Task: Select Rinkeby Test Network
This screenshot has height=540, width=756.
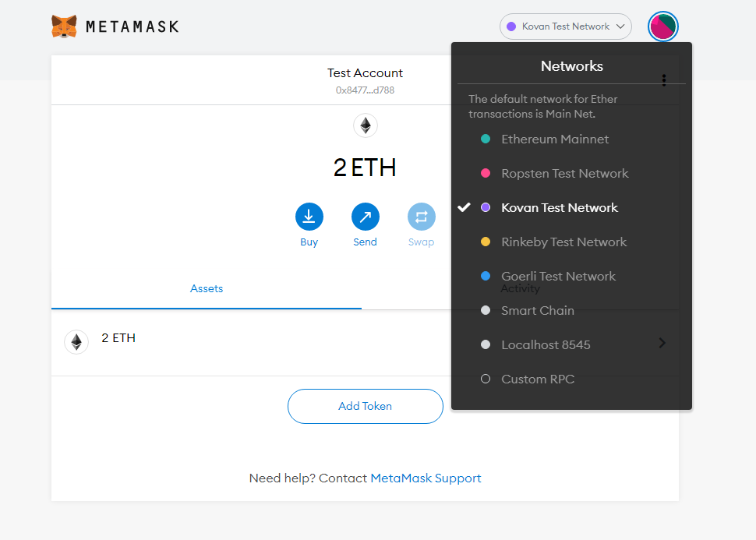Action: coord(563,242)
